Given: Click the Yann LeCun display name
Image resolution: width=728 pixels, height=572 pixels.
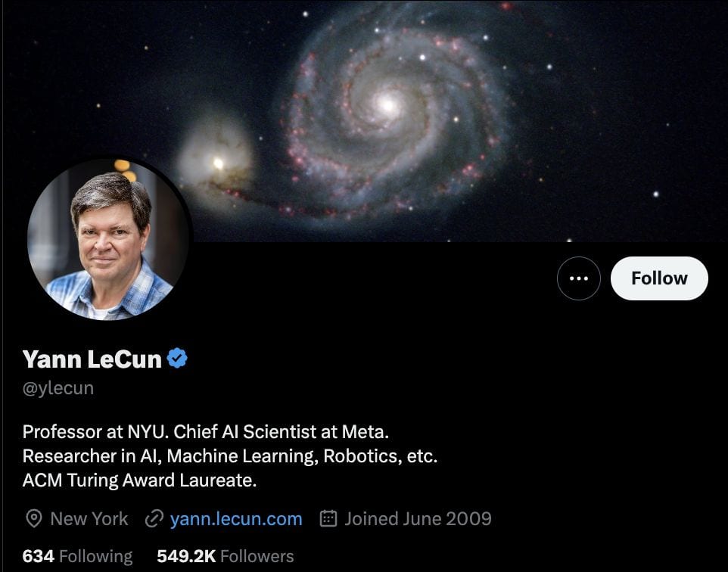Looking at the screenshot, I should (x=92, y=359).
